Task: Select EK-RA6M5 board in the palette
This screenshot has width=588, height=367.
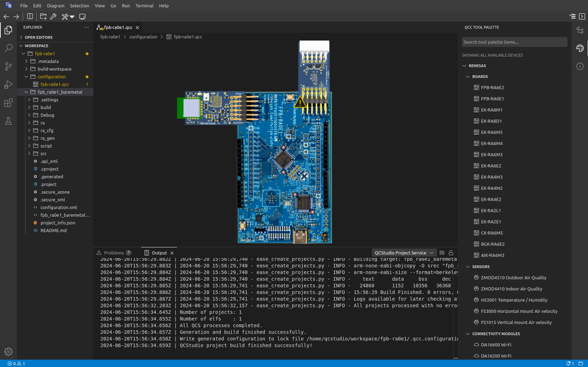Action: pos(492,132)
